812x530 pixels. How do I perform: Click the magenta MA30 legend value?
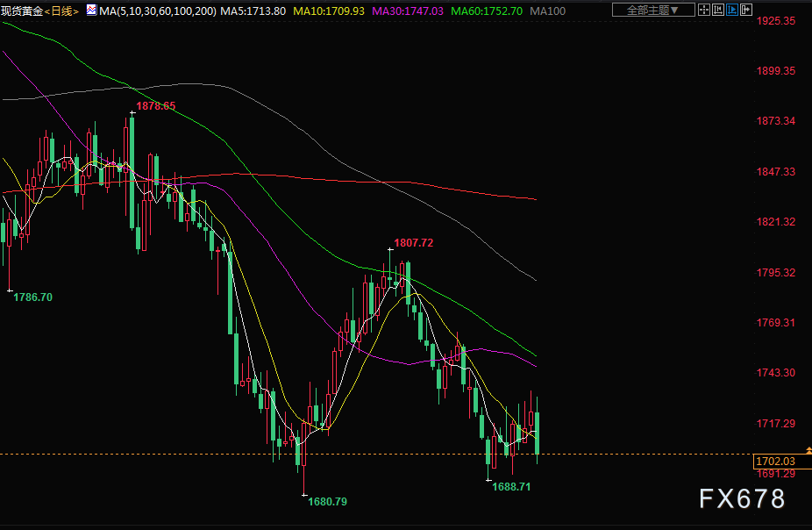408,11
